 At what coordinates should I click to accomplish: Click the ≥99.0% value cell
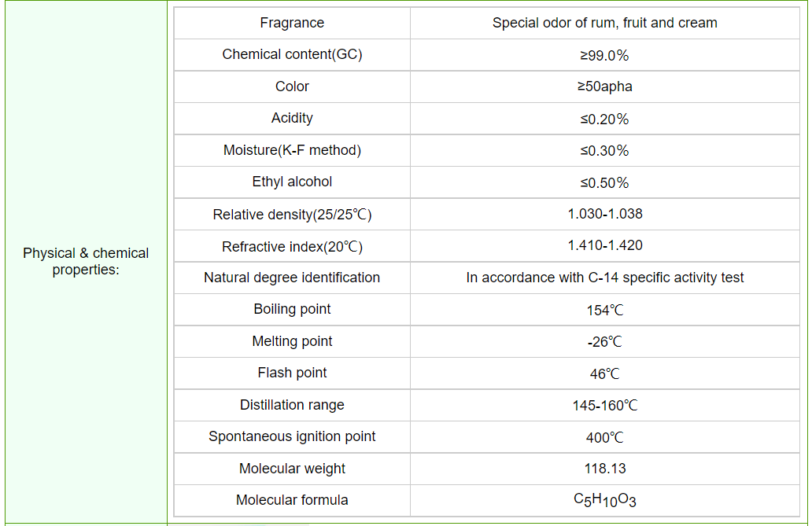[x=604, y=56]
